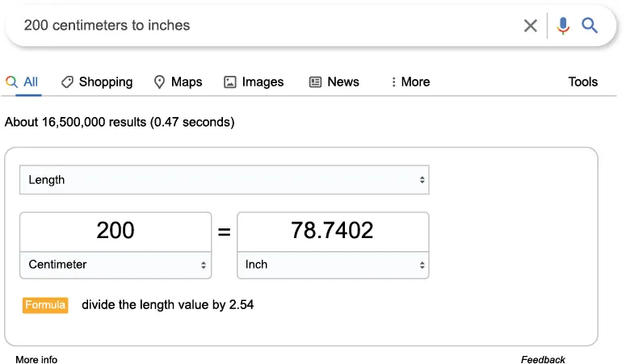The height and width of the screenshot is (364, 626).
Task: Click the Maps pin icon
Action: [160, 82]
